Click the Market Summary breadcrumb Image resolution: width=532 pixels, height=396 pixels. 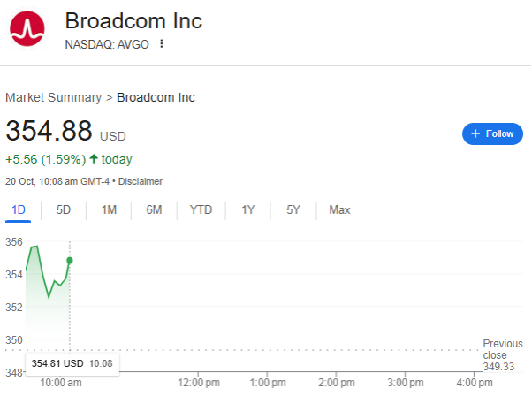click(53, 97)
